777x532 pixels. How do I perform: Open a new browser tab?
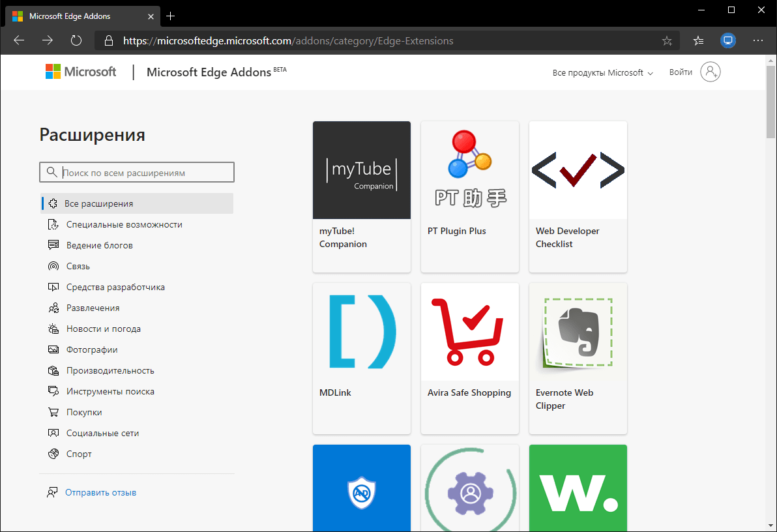[x=171, y=16]
